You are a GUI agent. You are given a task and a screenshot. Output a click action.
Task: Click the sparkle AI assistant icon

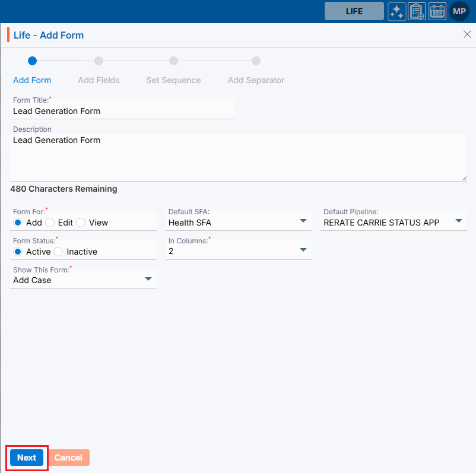(397, 11)
